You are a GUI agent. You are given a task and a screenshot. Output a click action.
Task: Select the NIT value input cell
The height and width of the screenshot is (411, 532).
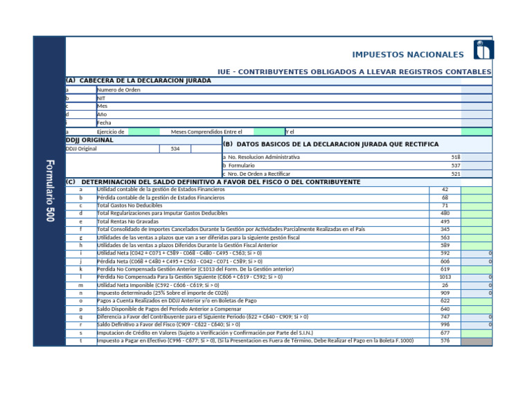[x=477, y=98]
